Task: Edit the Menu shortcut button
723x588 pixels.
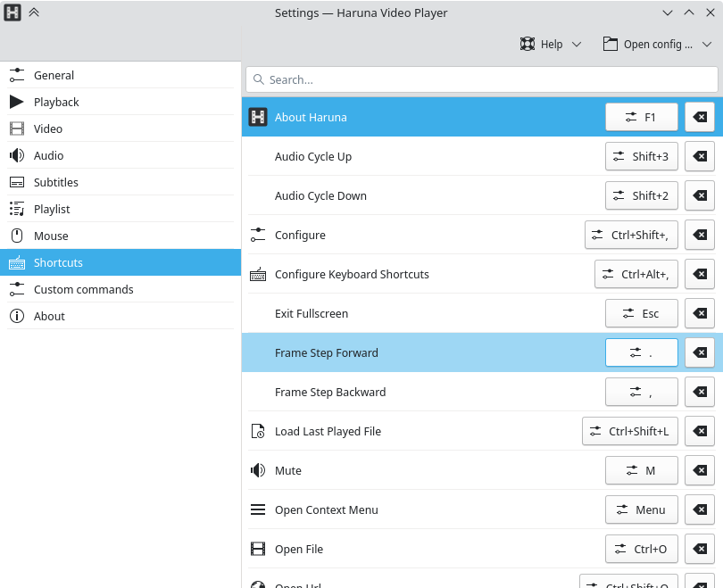Action: pyautogui.click(x=642, y=509)
